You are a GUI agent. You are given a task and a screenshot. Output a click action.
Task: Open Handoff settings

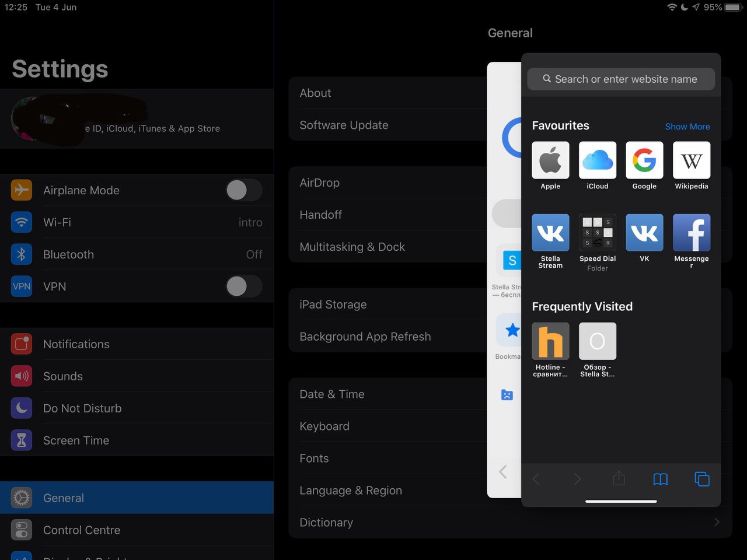pos(388,215)
